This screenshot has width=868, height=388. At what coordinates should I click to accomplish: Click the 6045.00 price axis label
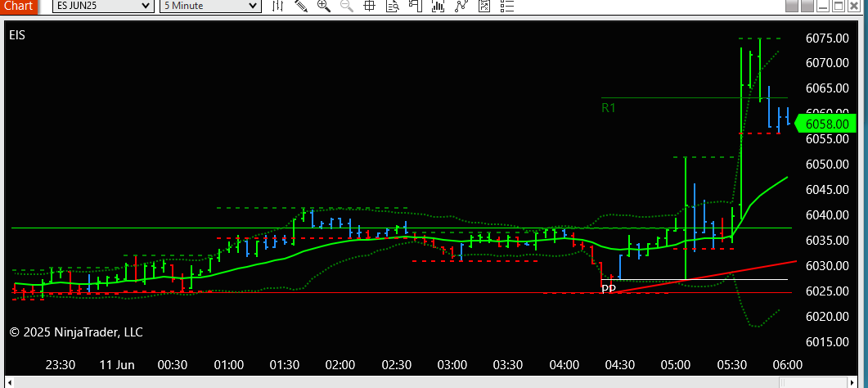(827, 189)
